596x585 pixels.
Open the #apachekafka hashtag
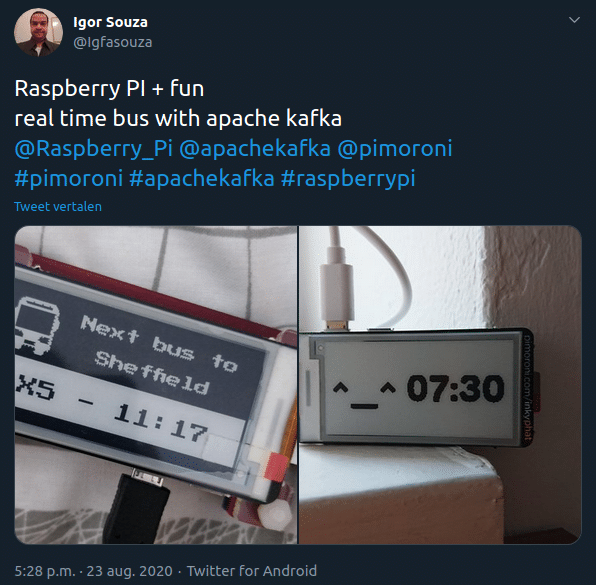tap(201, 178)
